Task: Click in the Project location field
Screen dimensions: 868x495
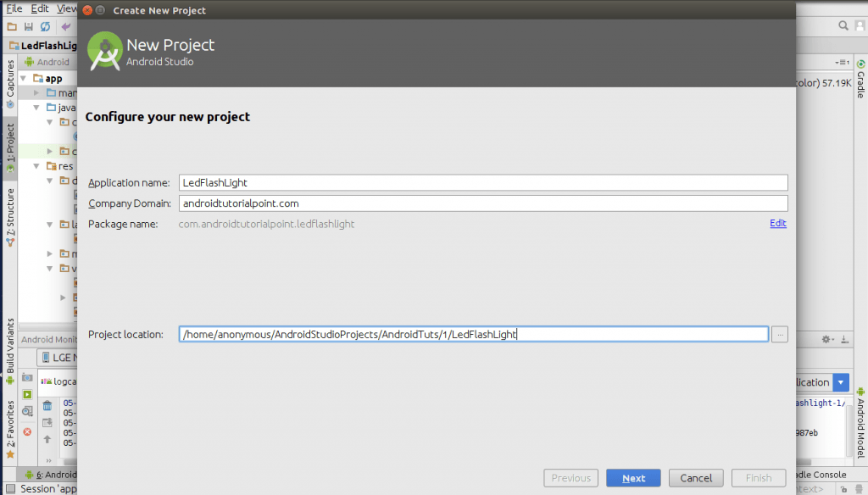Action: (x=473, y=334)
